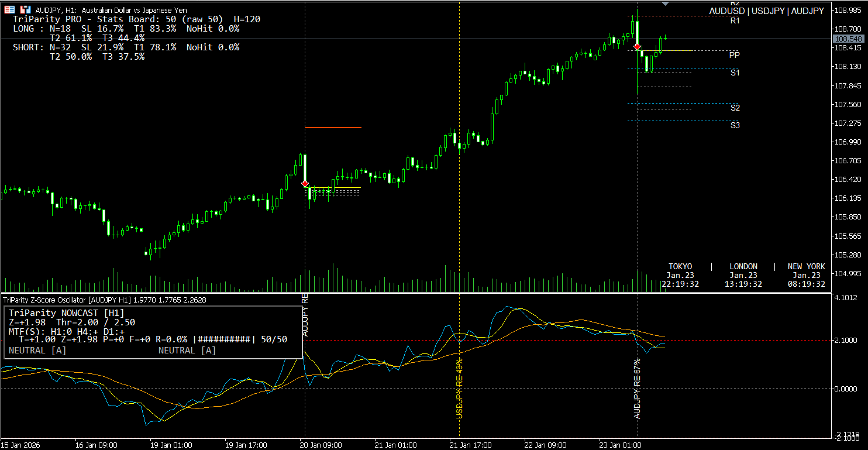Click the red sell arrow at 20 Jan
Screen dimensions: 868x450
coord(305,184)
